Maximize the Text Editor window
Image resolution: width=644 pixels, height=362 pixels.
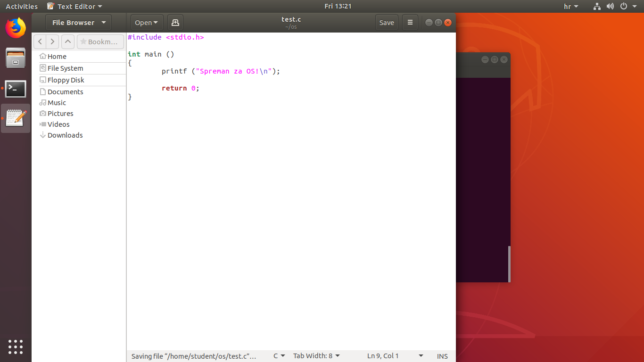click(x=438, y=23)
